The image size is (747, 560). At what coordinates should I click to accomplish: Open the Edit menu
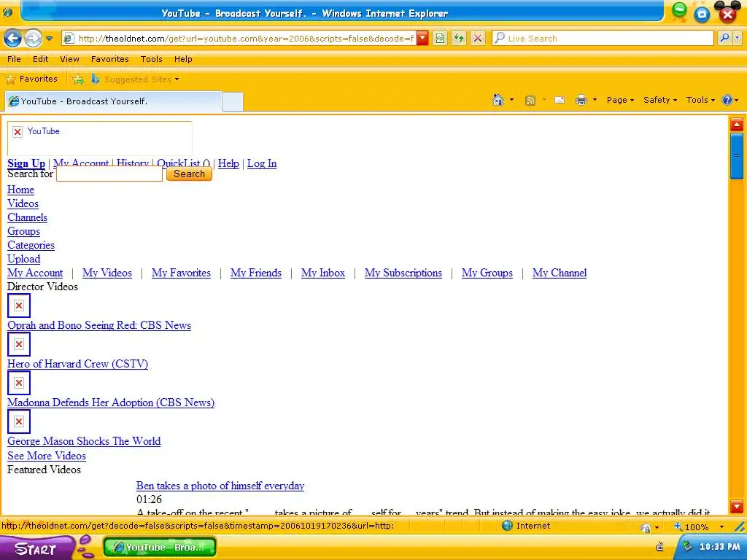(x=41, y=59)
